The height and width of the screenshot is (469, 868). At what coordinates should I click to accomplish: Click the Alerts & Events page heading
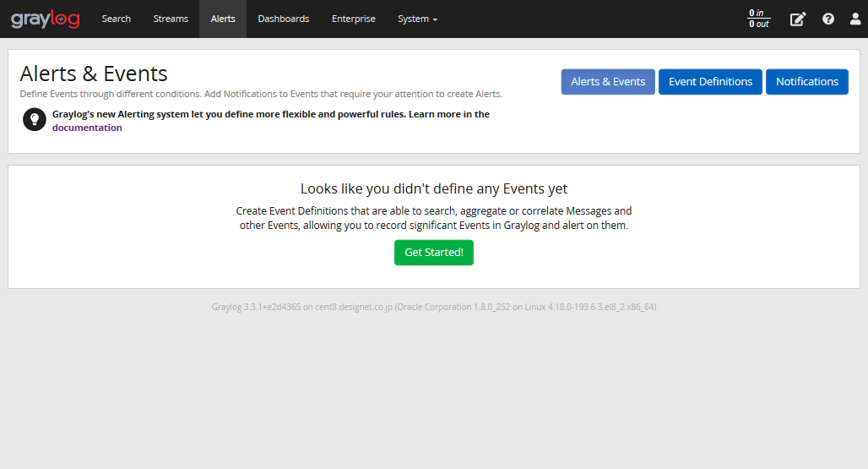coord(94,74)
